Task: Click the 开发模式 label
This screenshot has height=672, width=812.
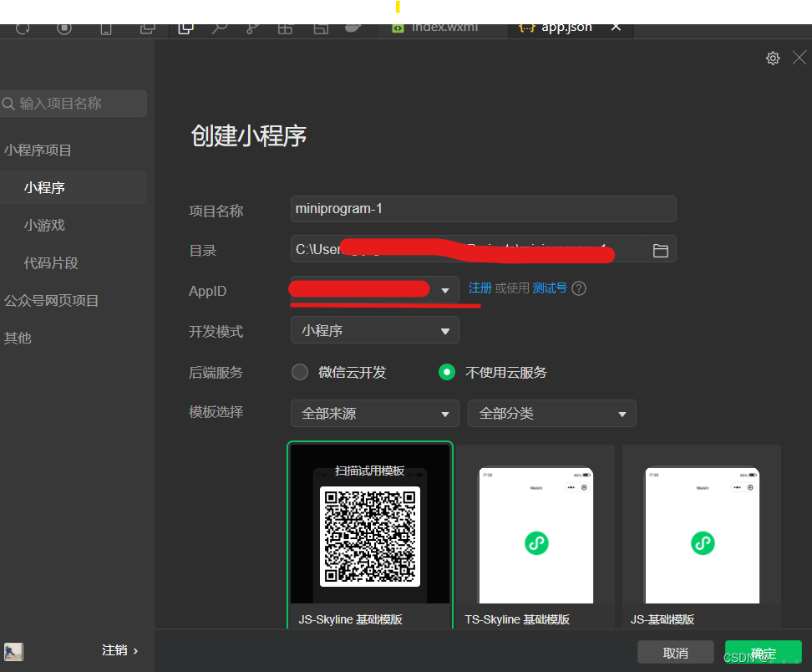Action: 216,331
